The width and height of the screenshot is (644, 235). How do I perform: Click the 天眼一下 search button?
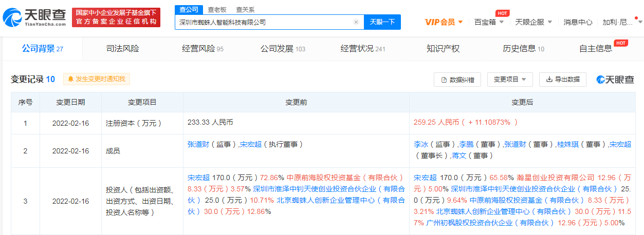click(x=382, y=22)
